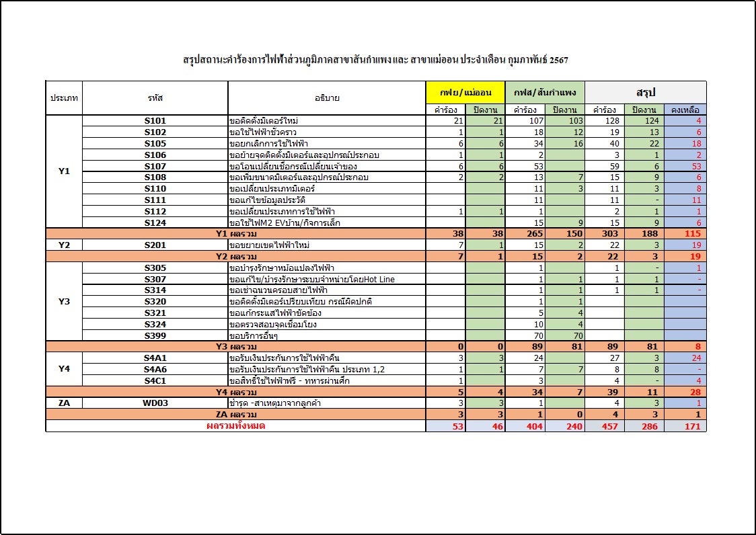Click code cell S399
The height and width of the screenshot is (535, 756).
pos(155,335)
